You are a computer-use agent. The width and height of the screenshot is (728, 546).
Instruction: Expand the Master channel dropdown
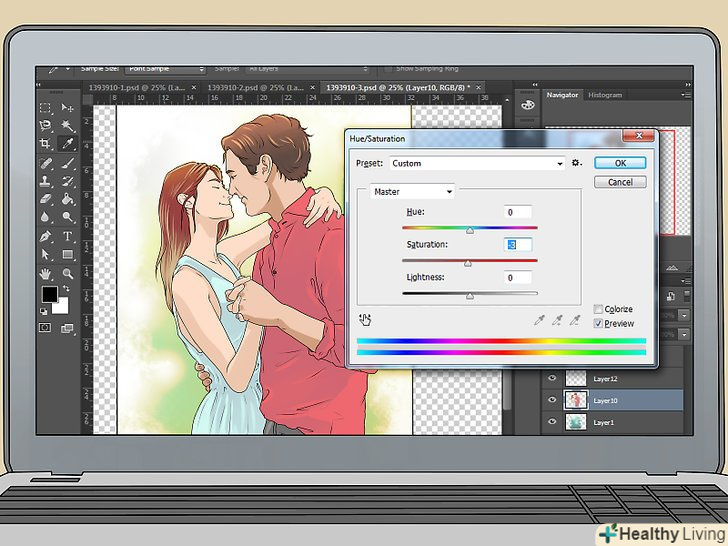pos(412,191)
